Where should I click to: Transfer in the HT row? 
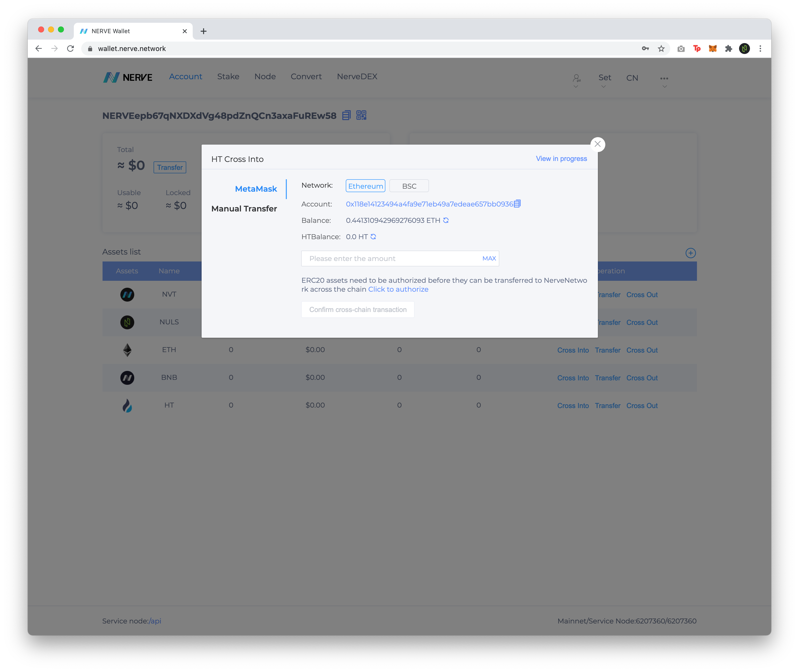click(x=607, y=406)
